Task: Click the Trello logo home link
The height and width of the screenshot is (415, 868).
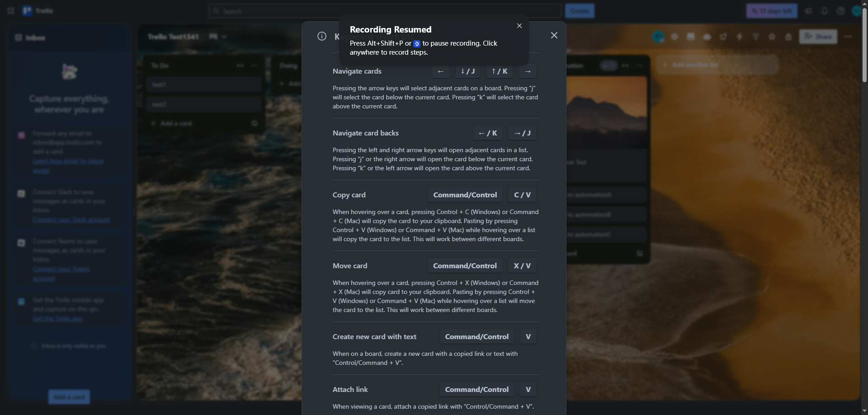Action: point(38,11)
